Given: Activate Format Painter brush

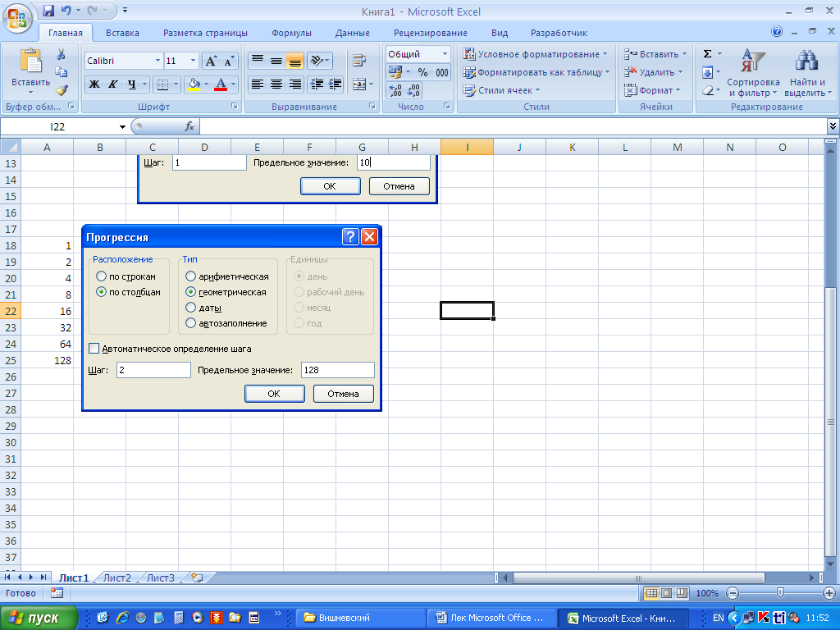Looking at the screenshot, I should [x=61, y=90].
